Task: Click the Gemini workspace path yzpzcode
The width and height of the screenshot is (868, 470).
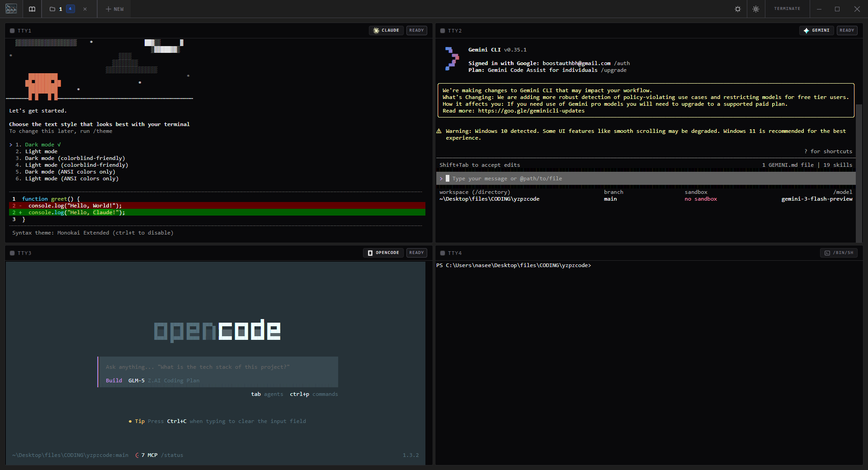Action: point(490,199)
